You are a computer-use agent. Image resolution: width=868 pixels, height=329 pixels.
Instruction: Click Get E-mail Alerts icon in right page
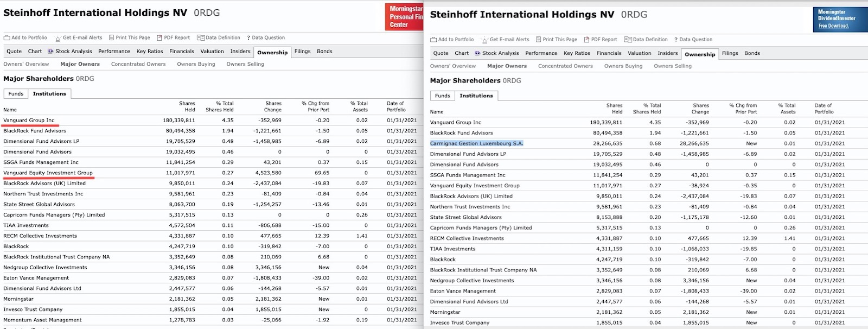pyautogui.click(x=484, y=40)
